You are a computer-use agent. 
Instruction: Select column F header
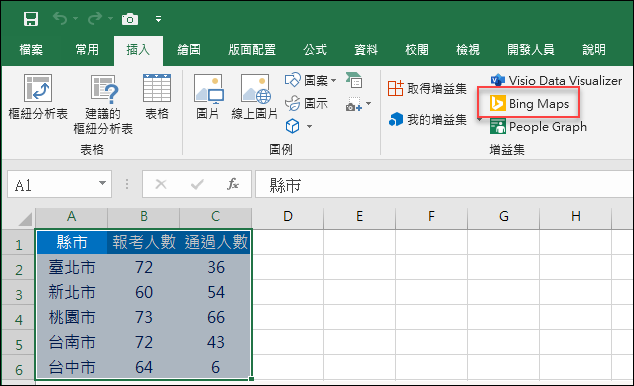(x=431, y=217)
